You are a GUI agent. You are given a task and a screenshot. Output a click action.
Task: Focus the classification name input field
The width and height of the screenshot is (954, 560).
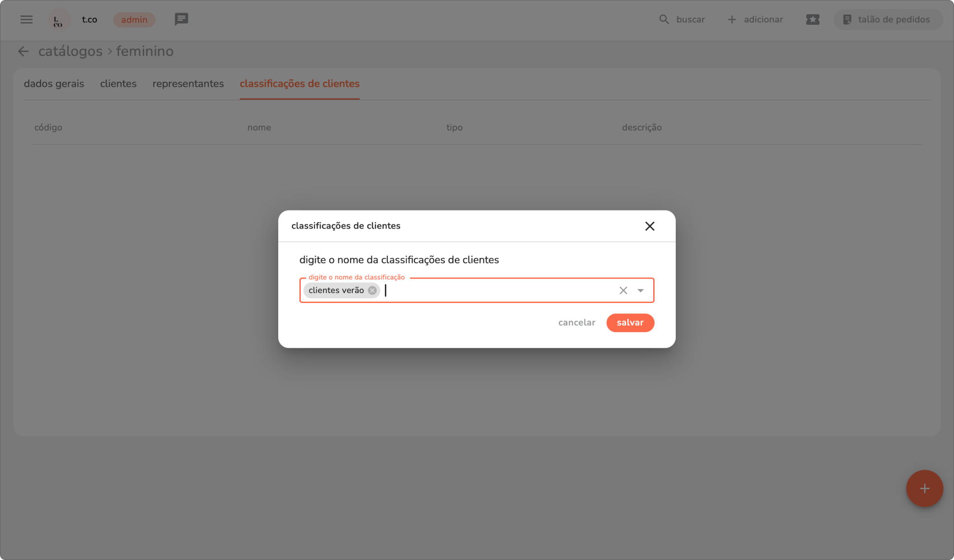tap(497, 290)
